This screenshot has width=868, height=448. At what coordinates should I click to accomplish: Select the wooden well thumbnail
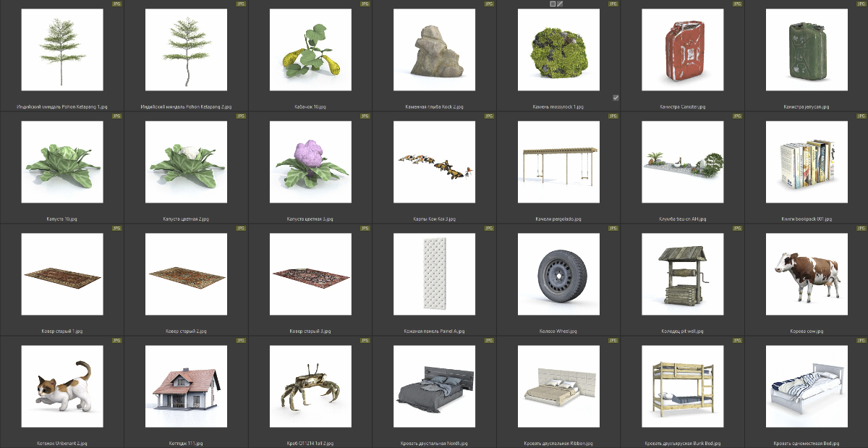coord(682,274)
